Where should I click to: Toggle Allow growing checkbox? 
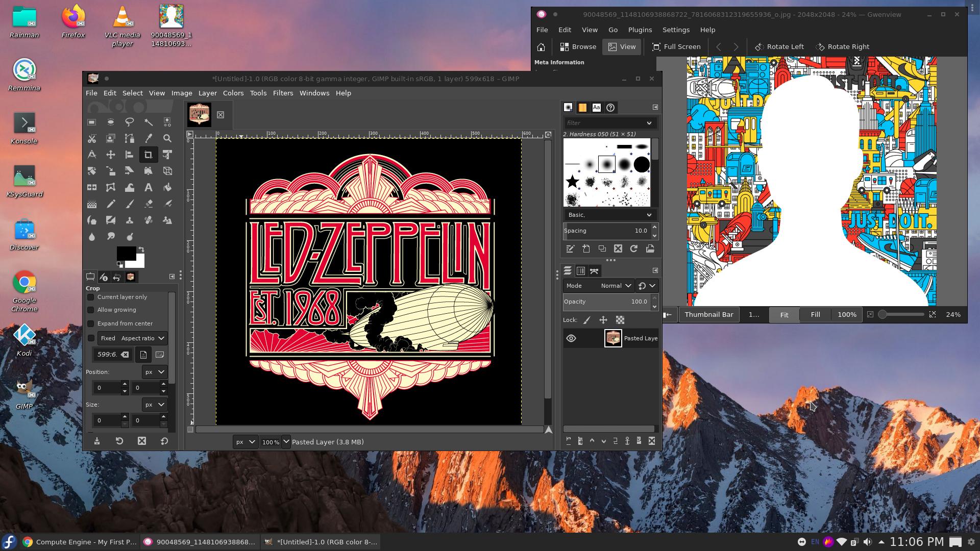(x=91, y=310)
